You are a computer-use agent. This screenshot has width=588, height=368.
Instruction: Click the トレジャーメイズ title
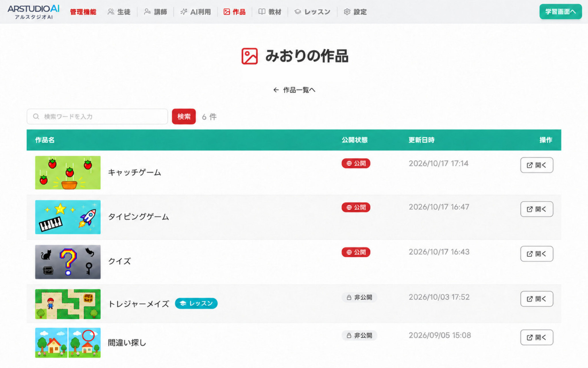coord(138,304)
